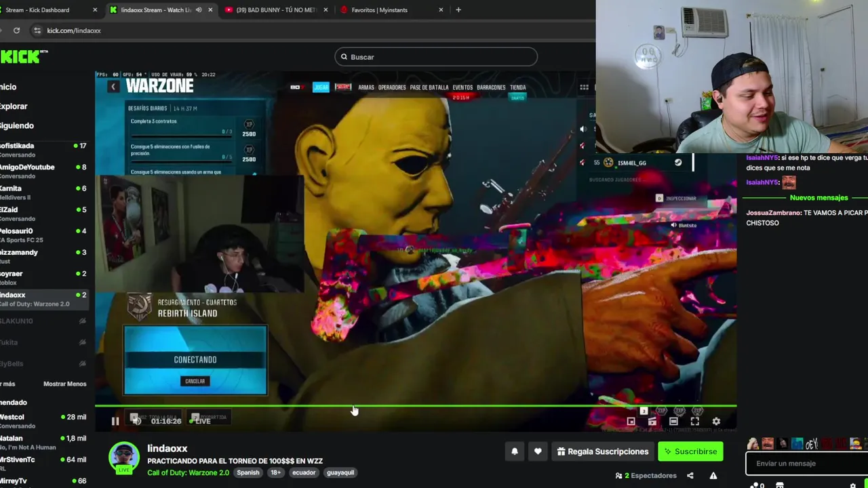Viewport: 868px width, 488px height.
Task: Click JossuaZambrano username in chat
Action: pyautogui.click(x=774, y=213)
